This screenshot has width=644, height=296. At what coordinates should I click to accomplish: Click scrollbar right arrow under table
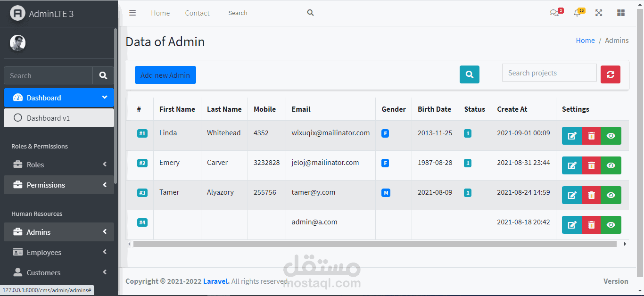(625, 244)
